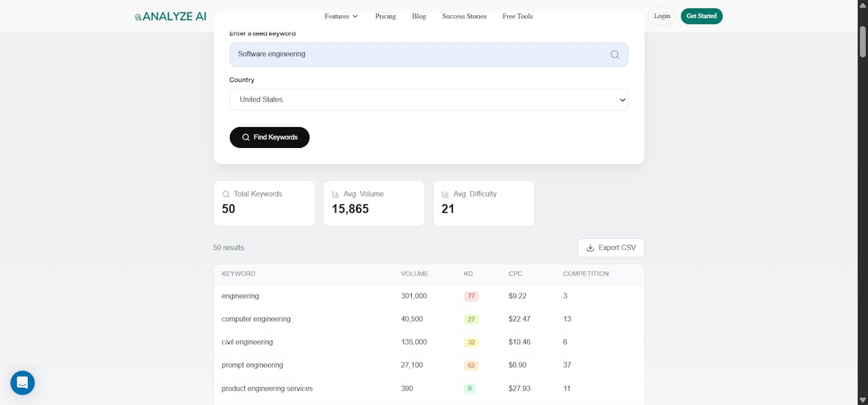
Task: Expand the Features menu
Action: [341, 16]
